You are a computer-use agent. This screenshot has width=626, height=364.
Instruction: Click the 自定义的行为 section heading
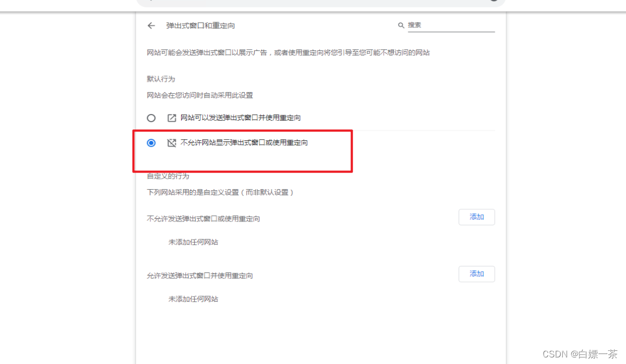168,177
